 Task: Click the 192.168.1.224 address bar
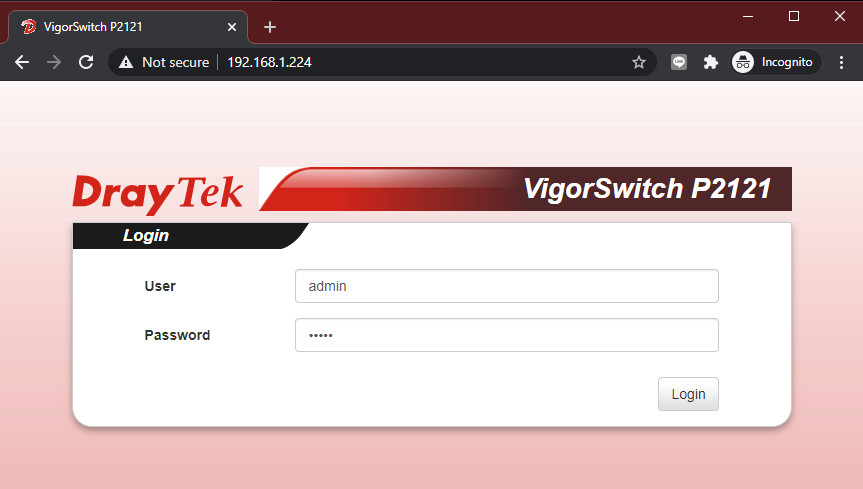269,62
